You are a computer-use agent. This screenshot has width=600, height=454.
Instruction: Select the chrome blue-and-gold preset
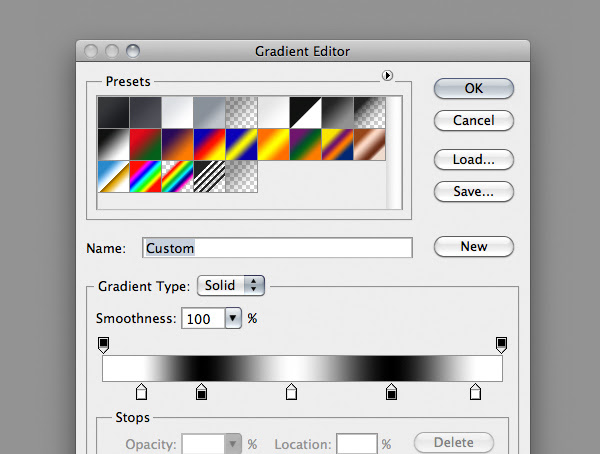pyautogui.click(x=114, y=176)
